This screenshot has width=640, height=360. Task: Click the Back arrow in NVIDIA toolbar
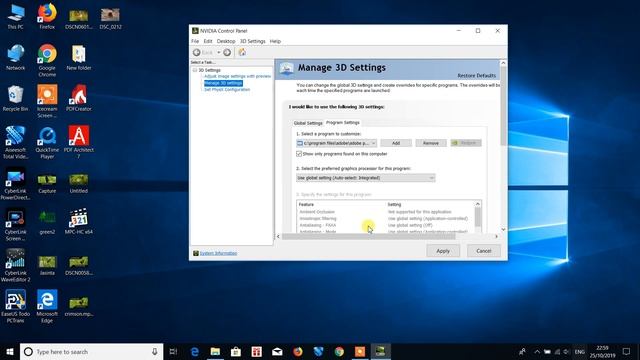(197, 52)
